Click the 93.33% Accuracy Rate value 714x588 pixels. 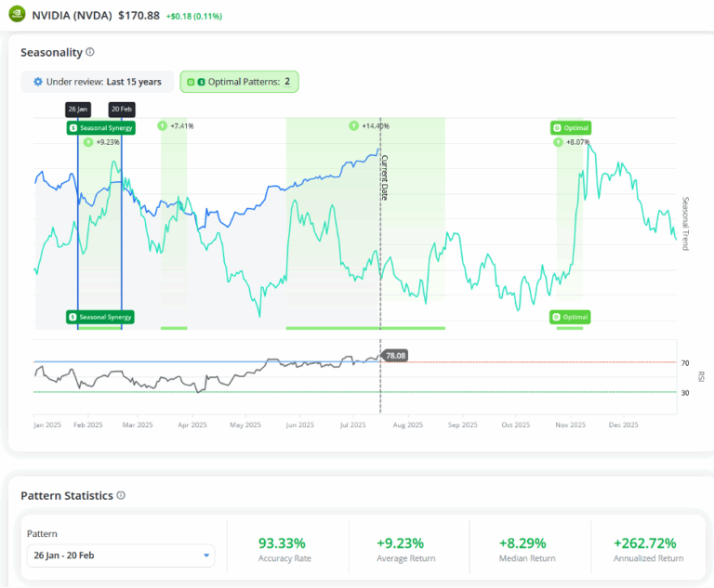click(282, 543)
